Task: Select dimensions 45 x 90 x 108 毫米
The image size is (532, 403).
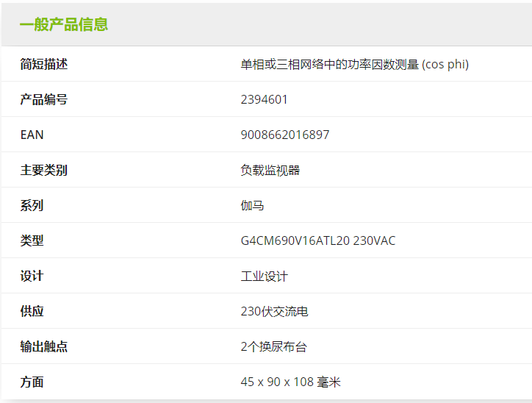Action: [x=290, y=382]
